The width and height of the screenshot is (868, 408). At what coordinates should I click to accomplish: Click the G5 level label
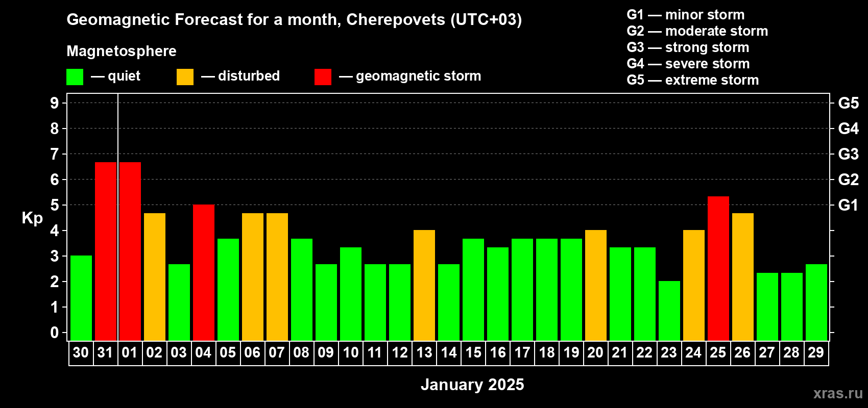pos(849,103)
